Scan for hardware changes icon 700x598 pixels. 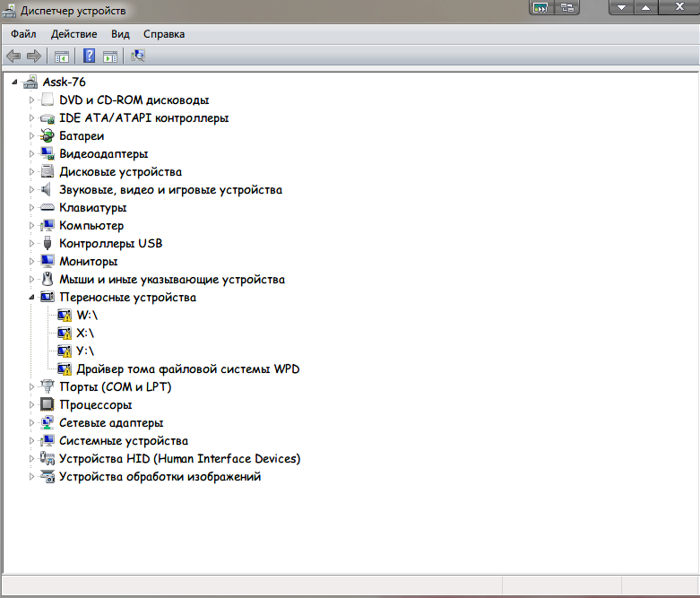pos(137,56)
